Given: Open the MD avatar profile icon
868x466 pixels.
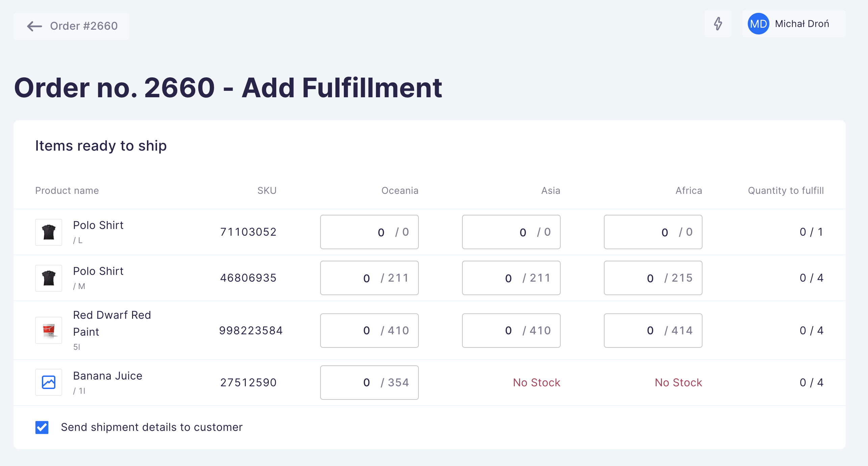Looking at the screenshot, I should point(758,24).
